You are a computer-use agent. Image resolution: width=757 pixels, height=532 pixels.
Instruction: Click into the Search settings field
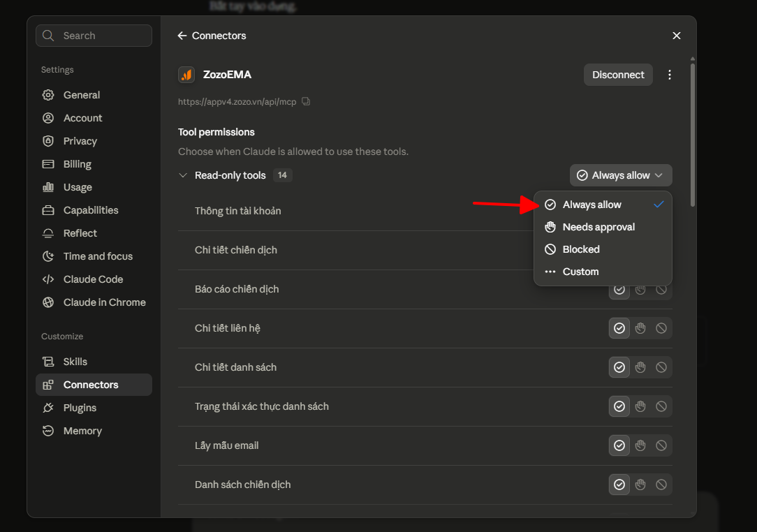pos(94,36)
